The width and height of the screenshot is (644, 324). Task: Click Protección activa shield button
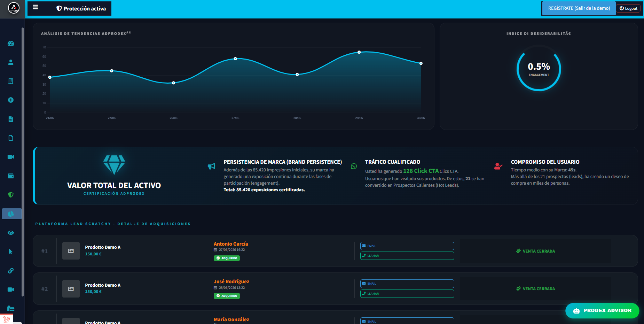pos(81,8)
